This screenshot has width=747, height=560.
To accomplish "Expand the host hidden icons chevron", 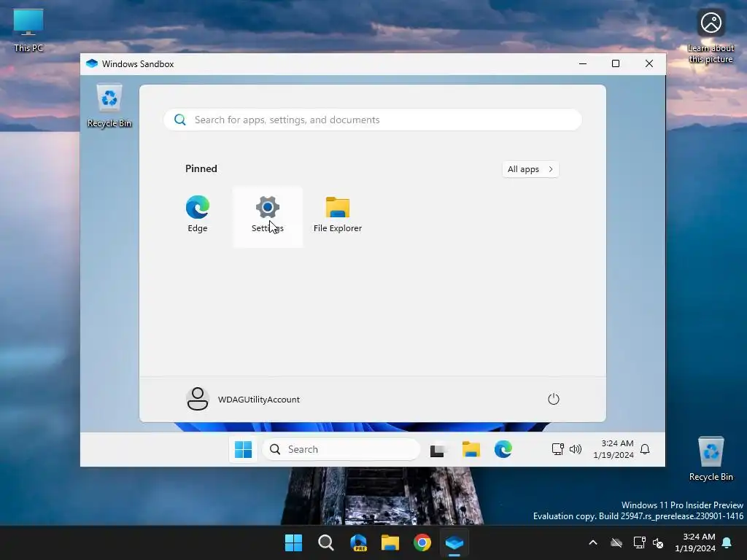I will [593, 542].
